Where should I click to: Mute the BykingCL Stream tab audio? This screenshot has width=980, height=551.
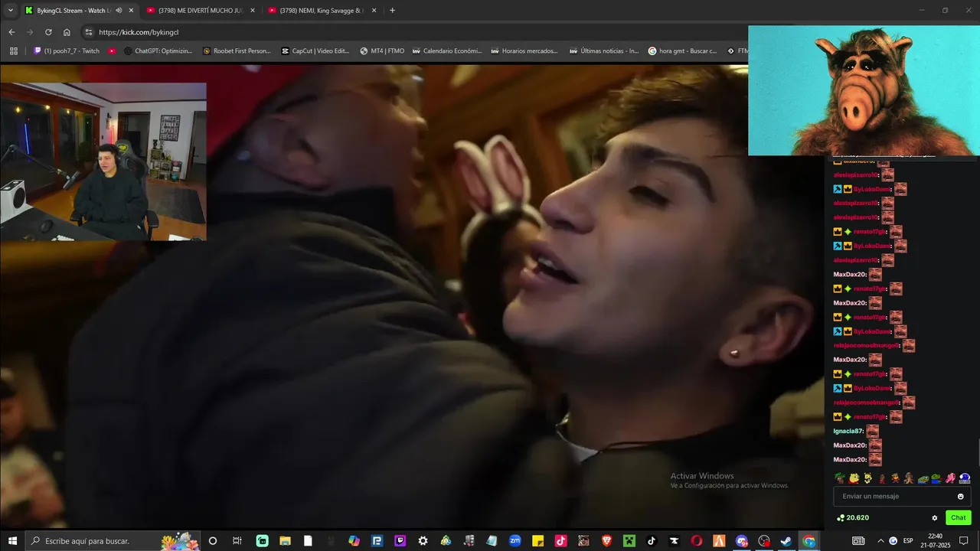[119, 11]
